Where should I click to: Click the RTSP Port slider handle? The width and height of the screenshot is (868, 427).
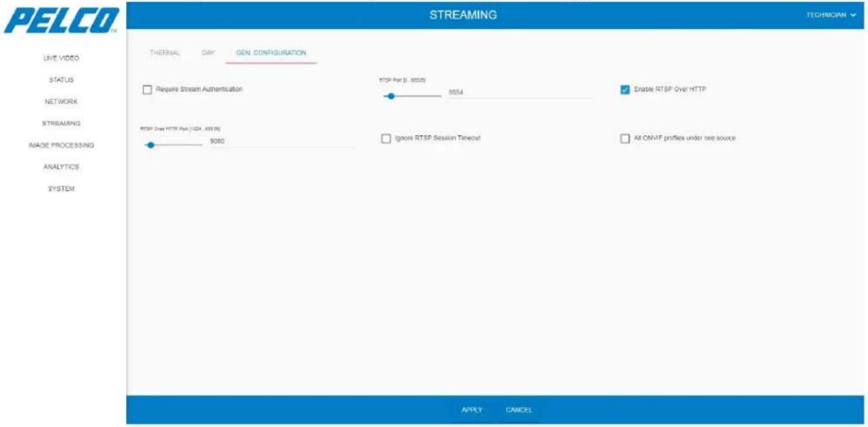(x=391, y=96)
